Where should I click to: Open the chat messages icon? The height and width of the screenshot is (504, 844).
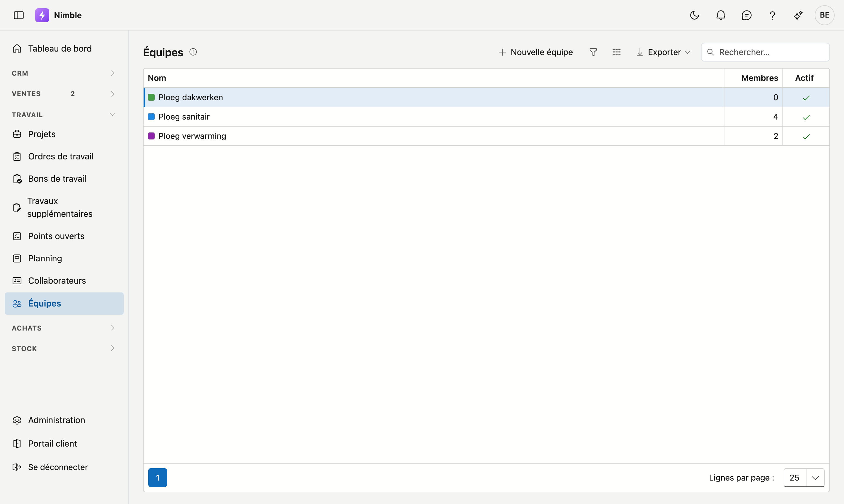point(746,15)
